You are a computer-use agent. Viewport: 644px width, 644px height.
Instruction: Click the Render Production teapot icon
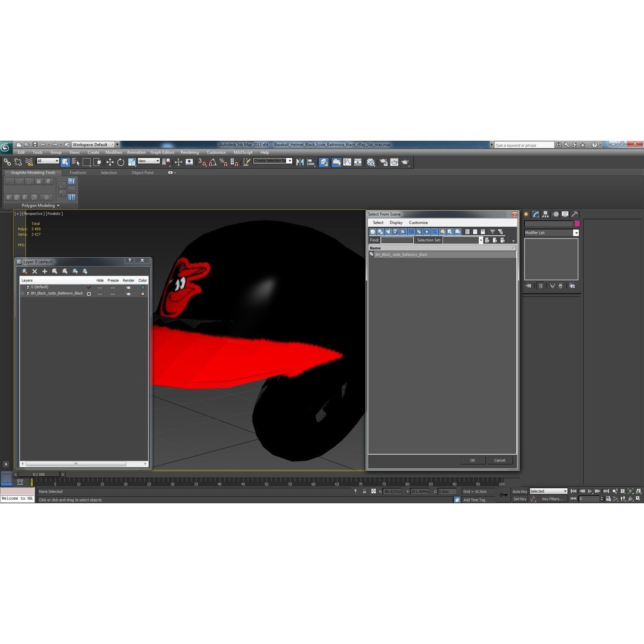click(x=405, y=162)
